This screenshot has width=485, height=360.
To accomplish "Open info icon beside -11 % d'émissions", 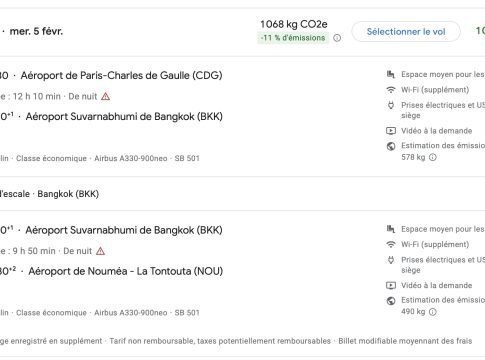I will (x=337, y=38).
